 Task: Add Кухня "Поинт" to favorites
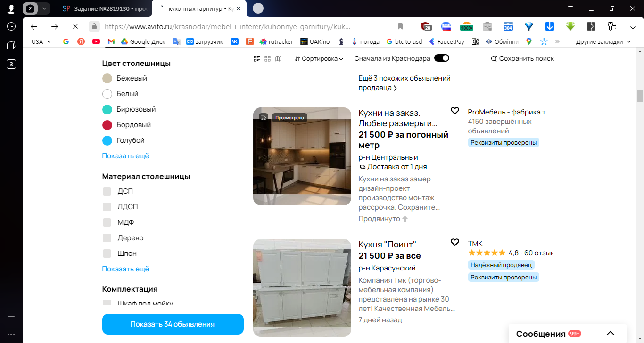pyautogui.click(x=455, y=242)
